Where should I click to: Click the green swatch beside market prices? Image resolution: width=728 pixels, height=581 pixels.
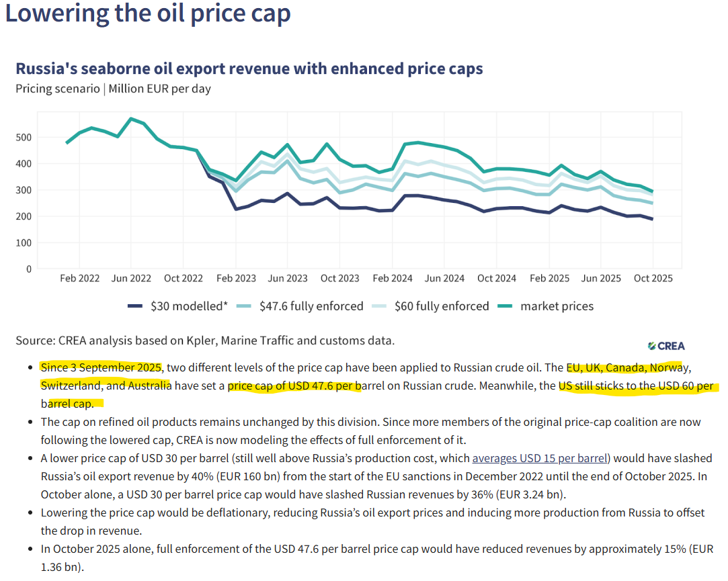(x=507, y=306)
